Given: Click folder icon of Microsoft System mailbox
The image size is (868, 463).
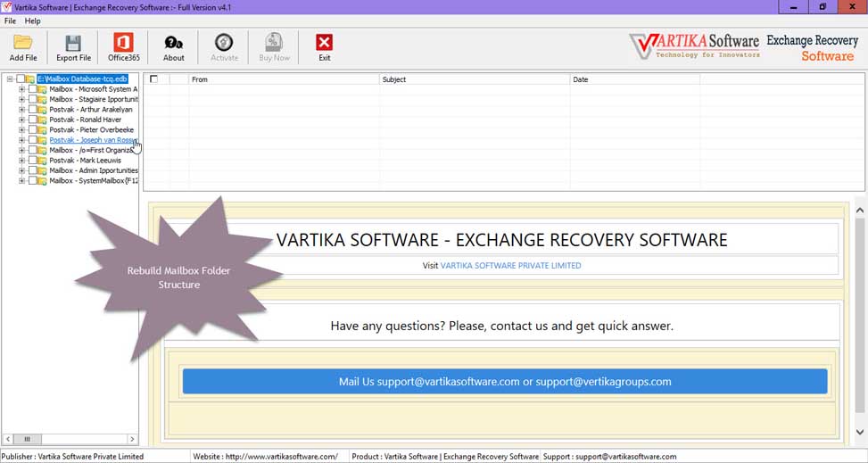Looking at the screenshot, I should [42, 89].
